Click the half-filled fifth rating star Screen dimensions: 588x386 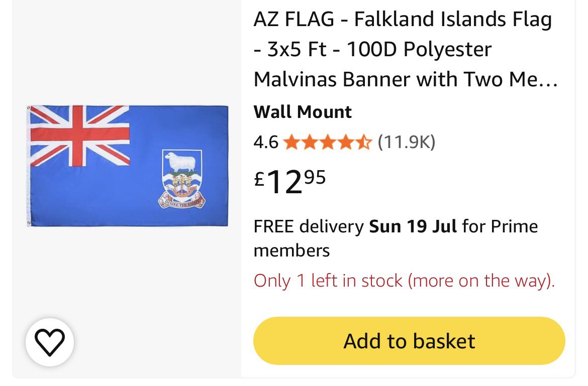coord(363,143)
